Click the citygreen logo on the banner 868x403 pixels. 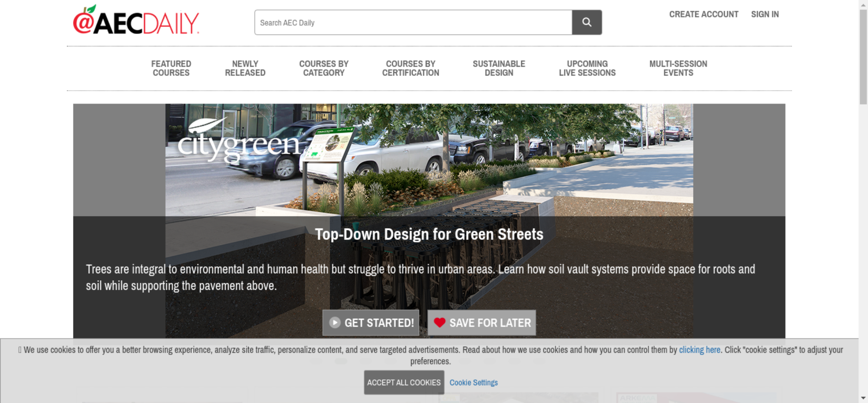pyautogui.click(x=238, y=141)
